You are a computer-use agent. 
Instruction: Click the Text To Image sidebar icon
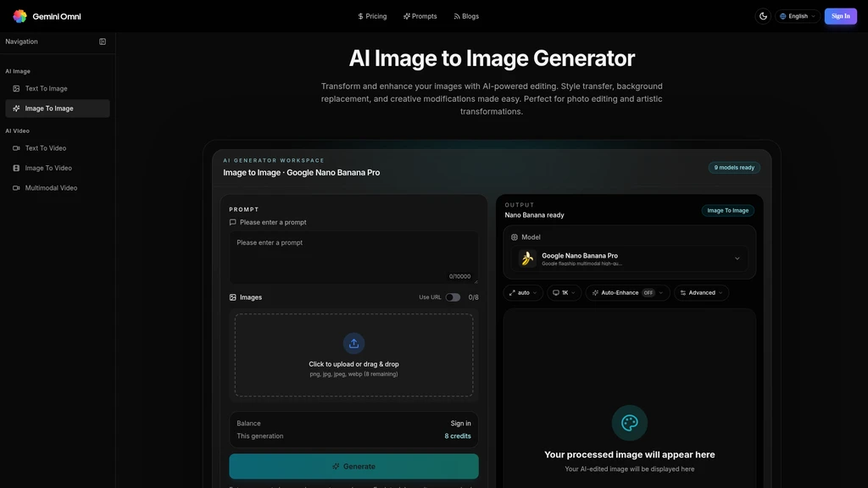16,88
